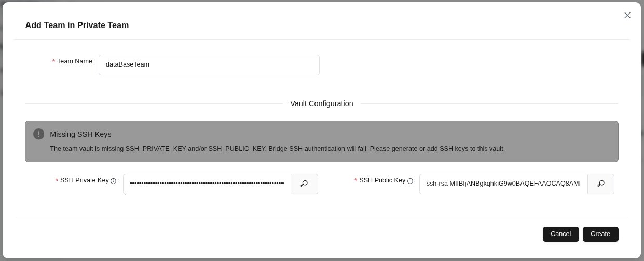Viewport: 644px width, 261px height.
Task: Click the Vault Configuration section divider label
Action: [x=321, y=103]
